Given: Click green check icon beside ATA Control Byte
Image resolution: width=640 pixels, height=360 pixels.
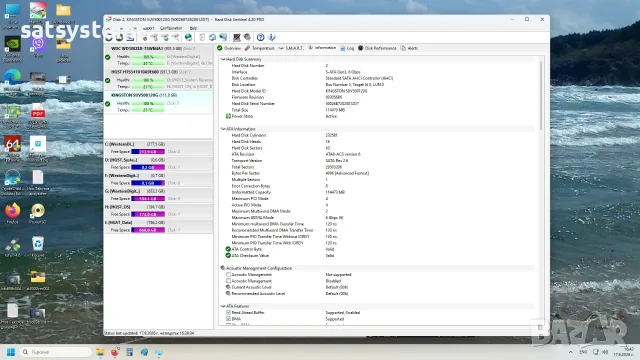Looking at the screenshot, I should 228,249.
